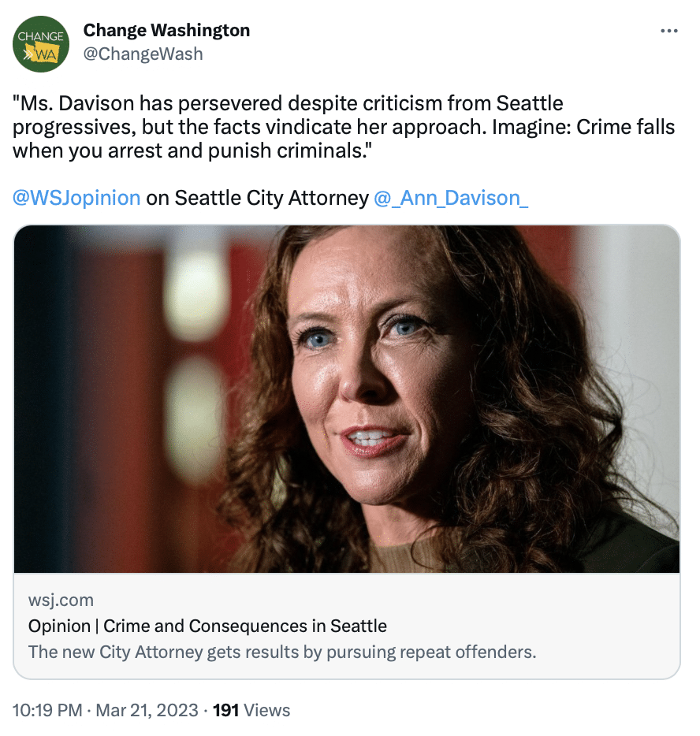Click the word CHANGE inside the green logo
Viewport: 700px width, 736px height.
coord(40,36)
